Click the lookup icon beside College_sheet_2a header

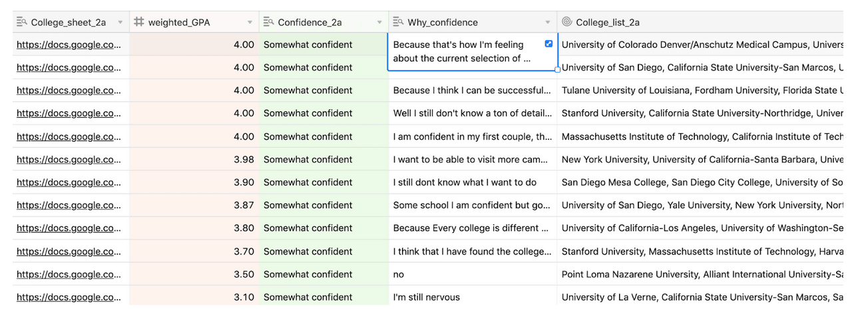point(22,22)
